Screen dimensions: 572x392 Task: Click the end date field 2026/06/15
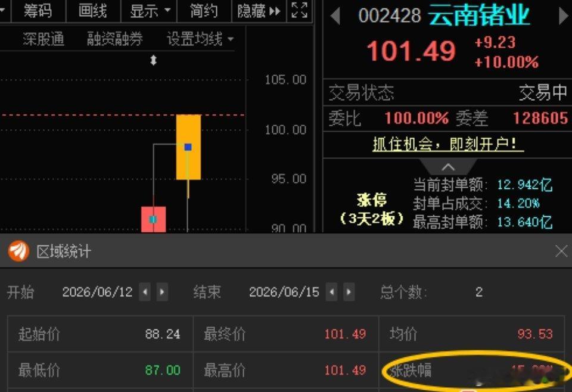click(x=284, y=292)
